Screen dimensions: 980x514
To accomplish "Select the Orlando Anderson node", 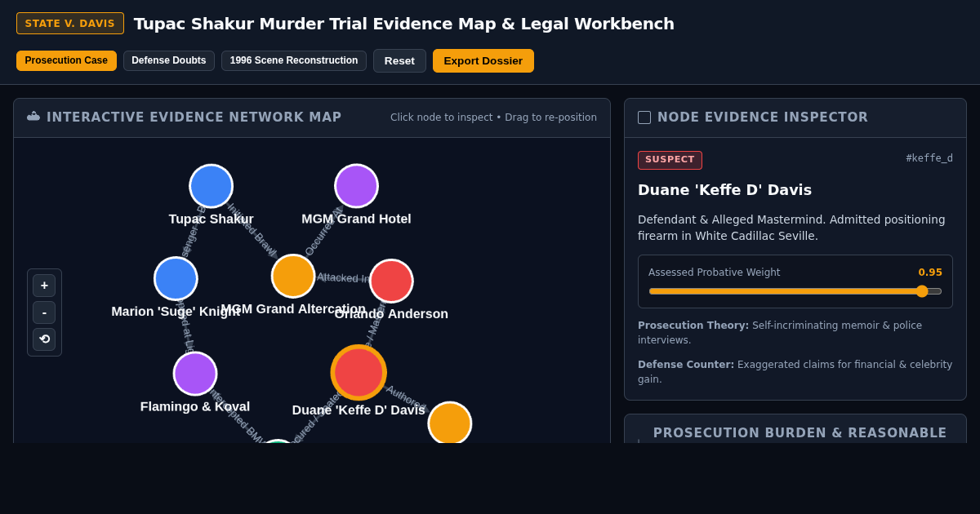I will coord(391,281).
